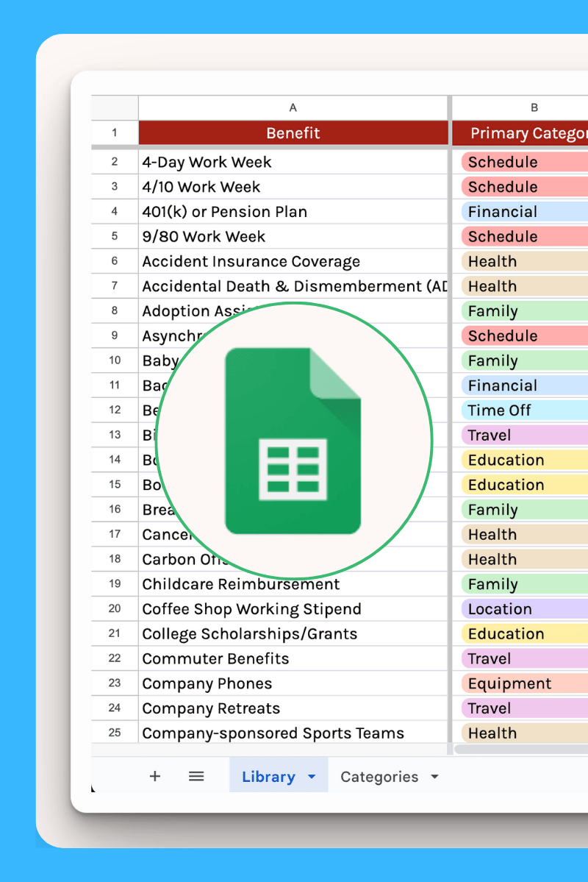Click the horizontal scrollbar under column B
The image size is (588, 882).
tap(521, 750)
